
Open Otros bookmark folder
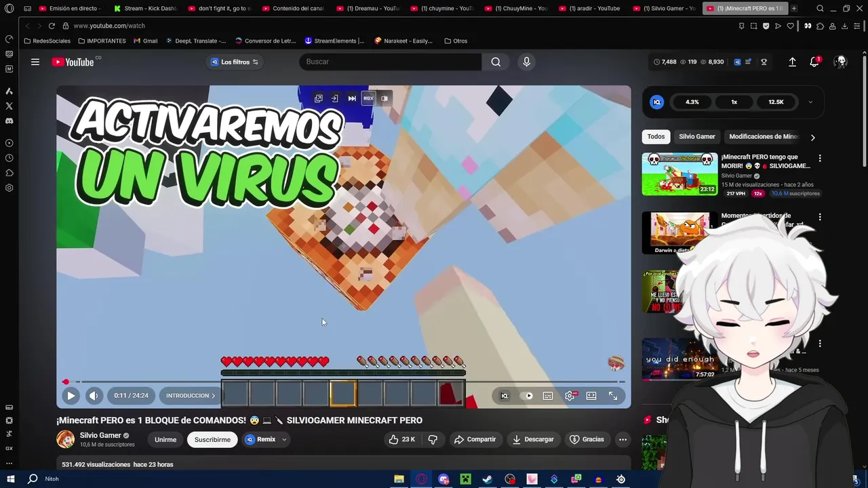click(456, 41)
